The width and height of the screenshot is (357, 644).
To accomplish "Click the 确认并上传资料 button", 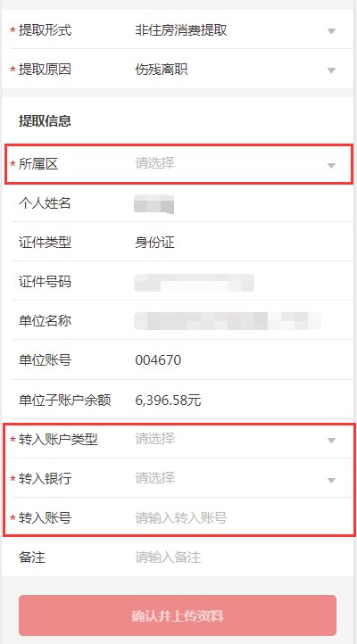I will pos(178,615).
